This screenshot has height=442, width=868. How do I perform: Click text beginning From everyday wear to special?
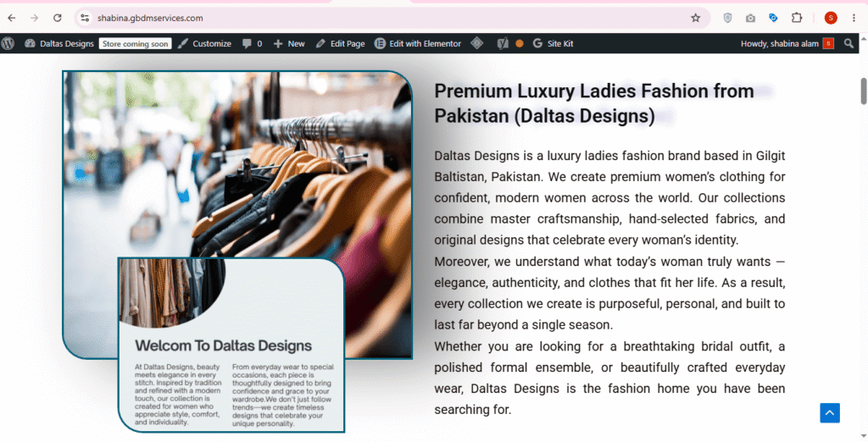coord(283,395)
